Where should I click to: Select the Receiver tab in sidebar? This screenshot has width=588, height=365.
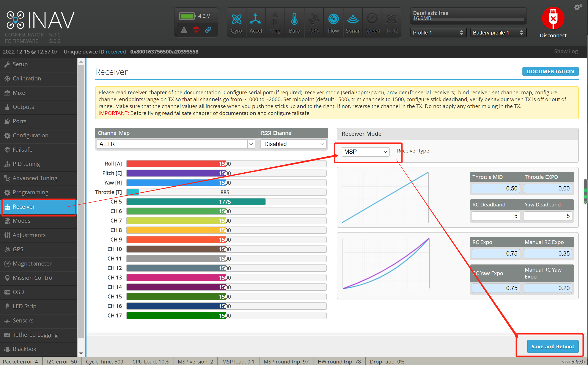[x=39, y=207]
